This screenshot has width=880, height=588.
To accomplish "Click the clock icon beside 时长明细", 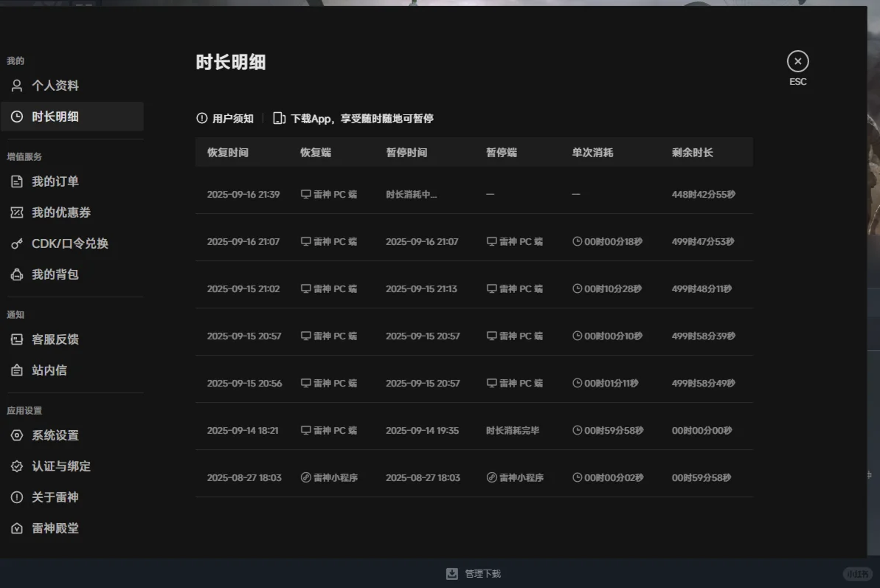I will click(x=17, y=117).
